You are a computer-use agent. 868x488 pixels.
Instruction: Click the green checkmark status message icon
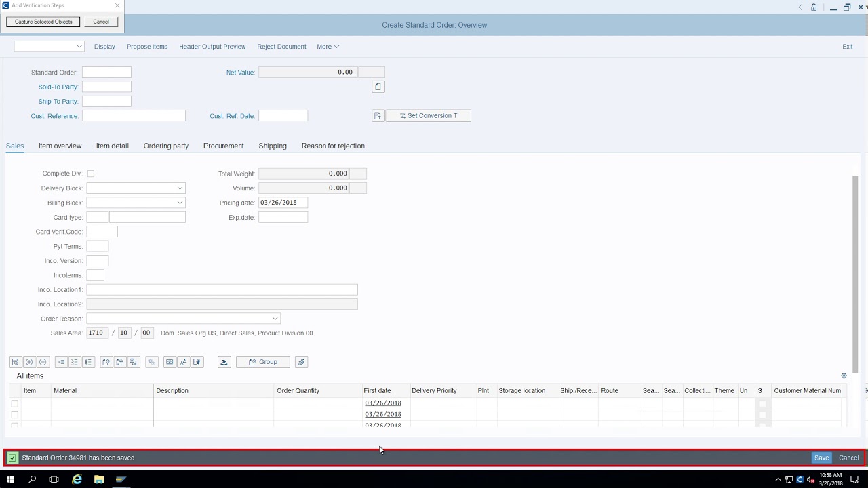tap(12, 458)
